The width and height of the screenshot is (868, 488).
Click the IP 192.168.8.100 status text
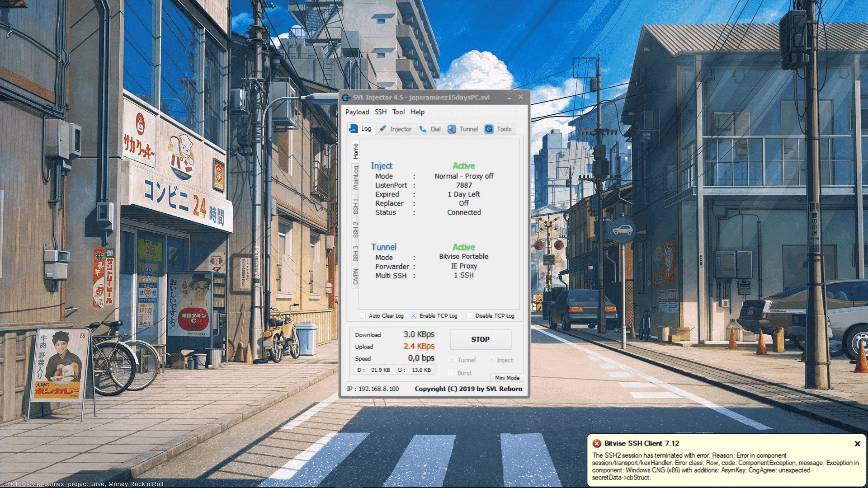click(373, 389)
